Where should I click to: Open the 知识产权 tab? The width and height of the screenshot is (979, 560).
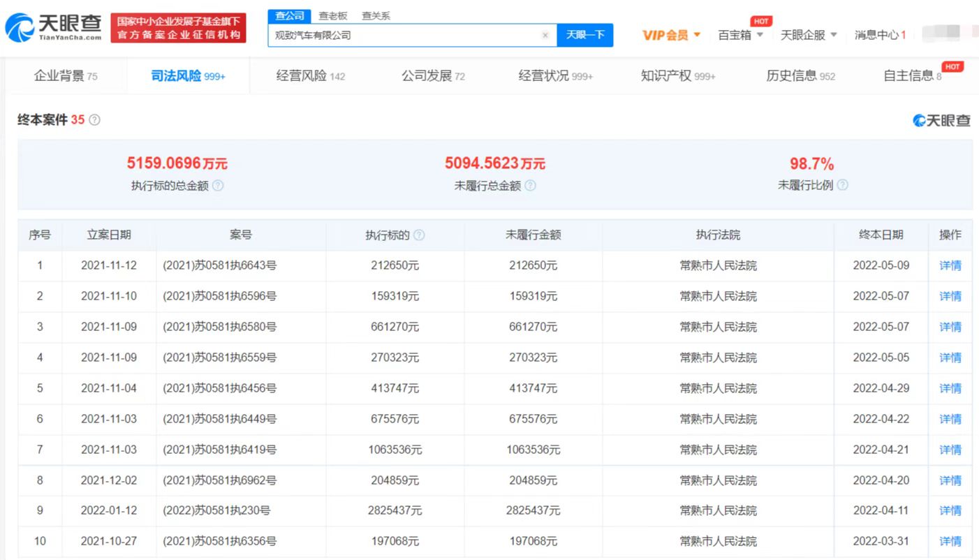(x=678, y=76)
